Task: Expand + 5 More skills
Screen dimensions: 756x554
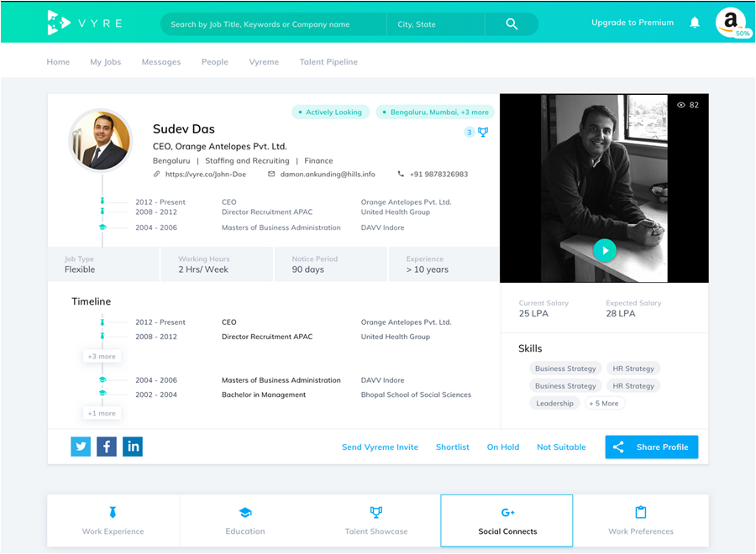Action: tap(605, 403)
